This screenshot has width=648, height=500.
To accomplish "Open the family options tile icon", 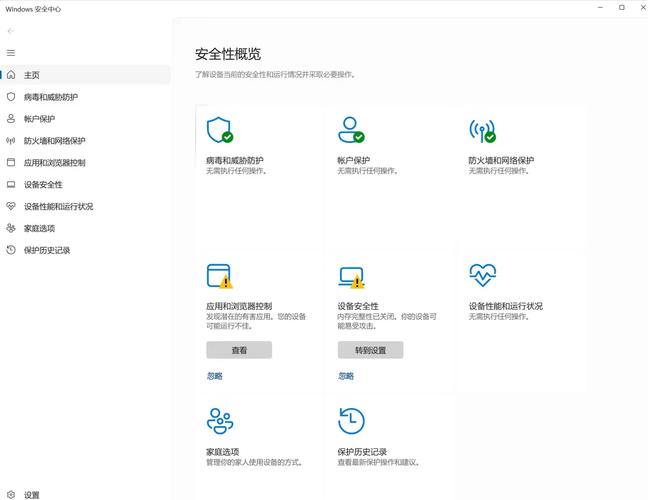I will [x=220, y=421].
